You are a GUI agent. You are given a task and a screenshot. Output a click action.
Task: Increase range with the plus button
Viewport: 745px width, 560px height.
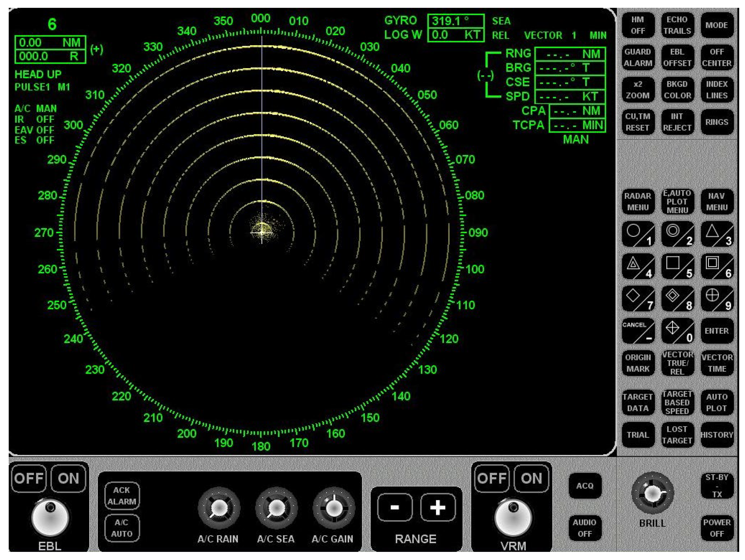pyautogui.click(x=437, y=507)
